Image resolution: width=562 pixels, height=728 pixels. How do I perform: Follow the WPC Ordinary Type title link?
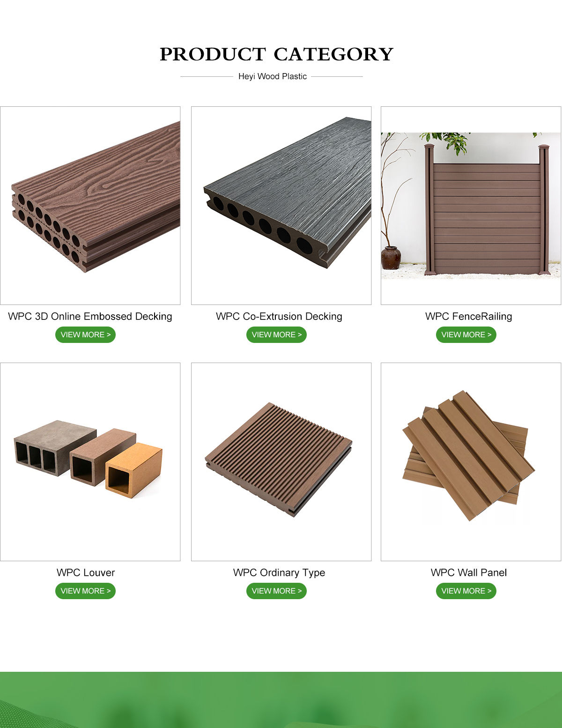click(279, 573)
